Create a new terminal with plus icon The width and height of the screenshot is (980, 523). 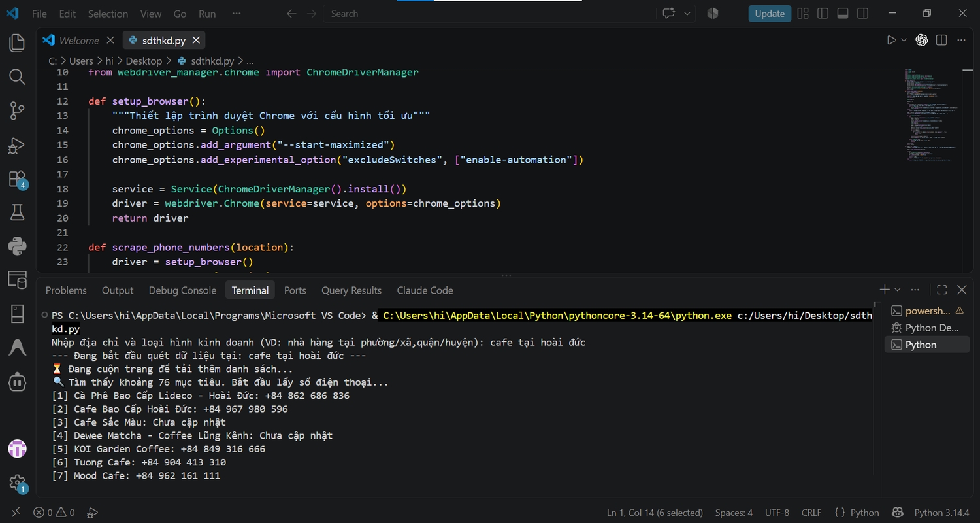pyautogui.click(x=884, y=290)
